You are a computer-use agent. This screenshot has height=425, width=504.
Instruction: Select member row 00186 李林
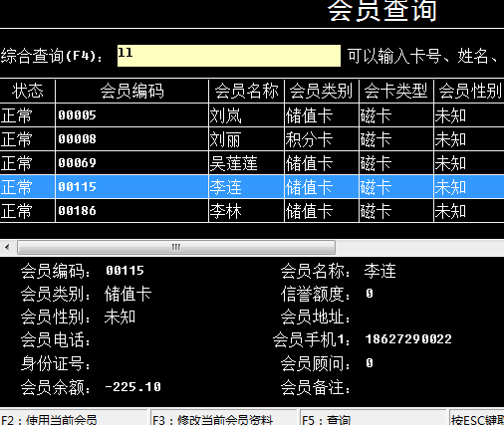tap(252, 211)
